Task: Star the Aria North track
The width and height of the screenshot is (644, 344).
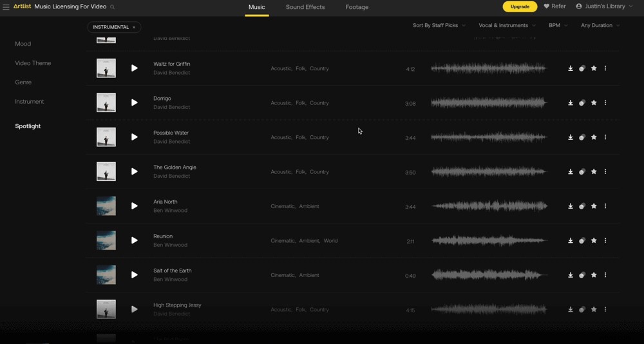Action: click(x=594, y=206)
